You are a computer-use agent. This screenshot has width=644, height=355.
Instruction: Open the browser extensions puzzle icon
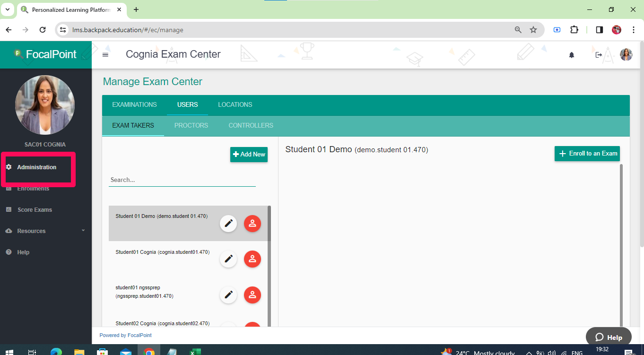(x=574, y=30)
